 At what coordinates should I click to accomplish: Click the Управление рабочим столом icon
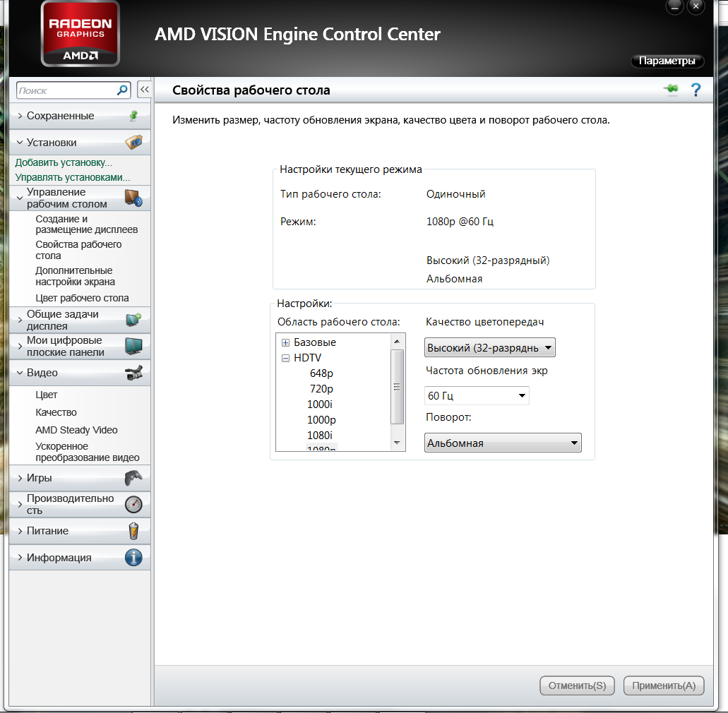[x=133, y=198]
